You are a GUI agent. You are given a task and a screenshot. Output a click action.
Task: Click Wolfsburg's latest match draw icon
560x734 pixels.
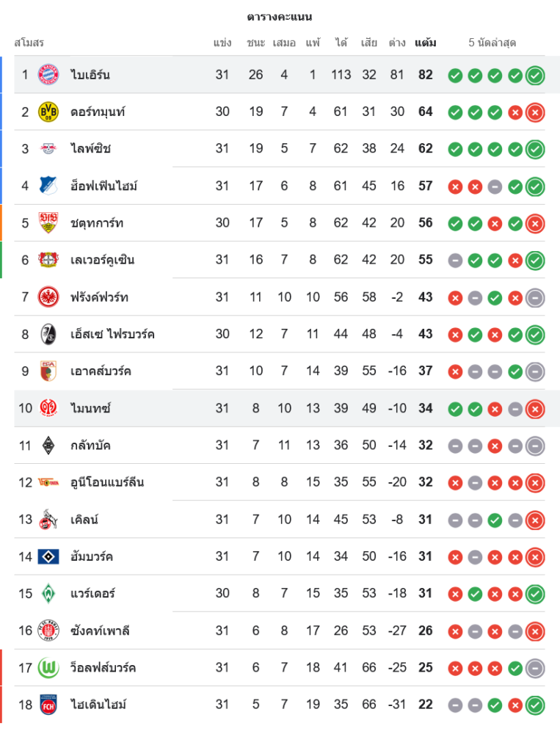click(x=535, y=668)
